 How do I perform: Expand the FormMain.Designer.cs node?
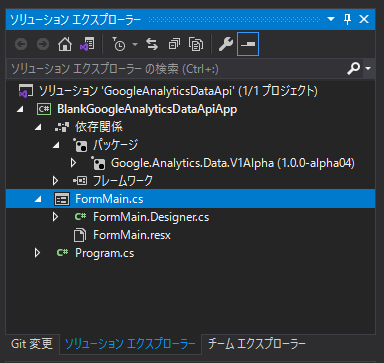[56, 217]
